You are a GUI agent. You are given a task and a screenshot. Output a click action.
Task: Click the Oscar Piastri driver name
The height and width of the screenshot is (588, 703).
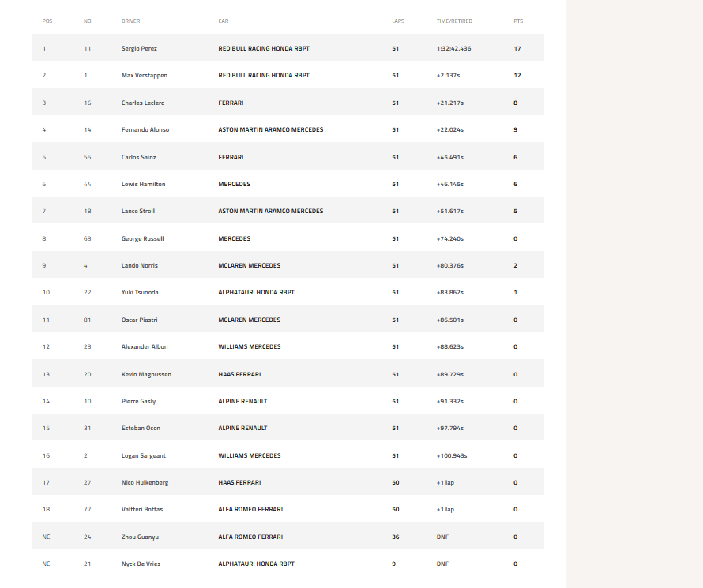140,320
